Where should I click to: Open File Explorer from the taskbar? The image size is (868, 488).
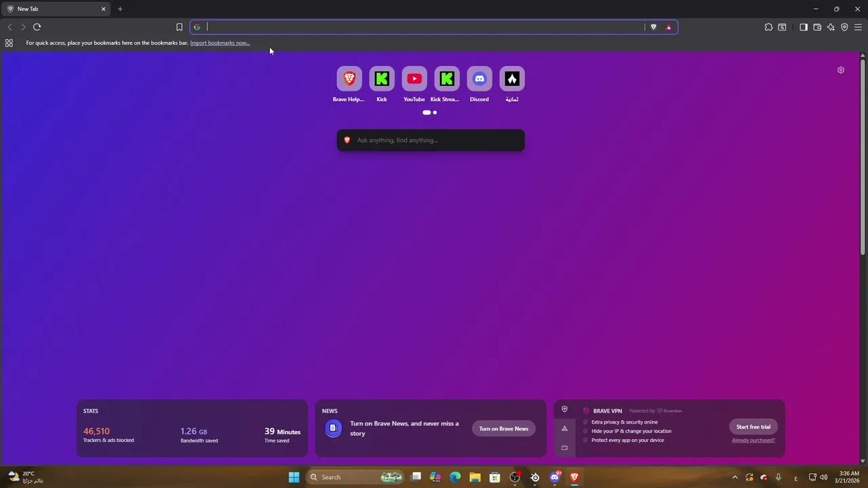click(x=475, y=477)
